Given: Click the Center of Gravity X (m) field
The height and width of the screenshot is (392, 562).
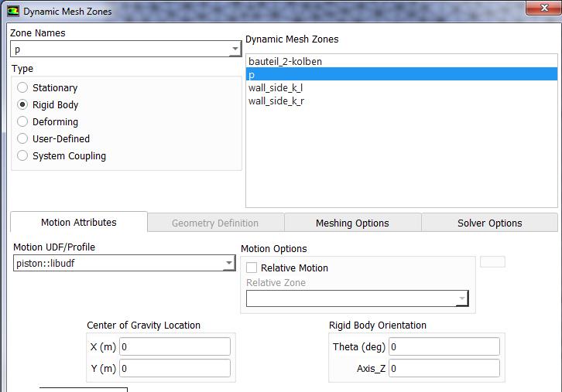Looking at the screenshot, I should coord(175,346).
